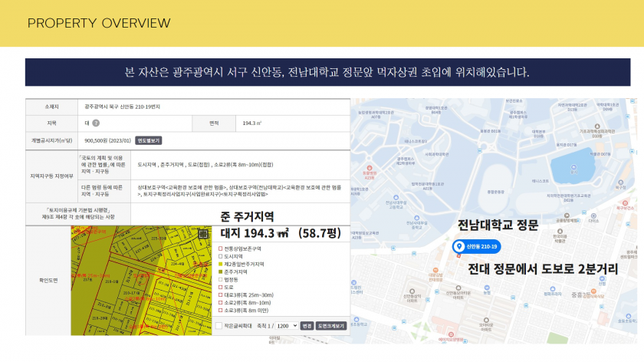Click the 전남사대부설고등학교 school map icon
The height and width of the screenshot is (362, 644).
[396, 198]
